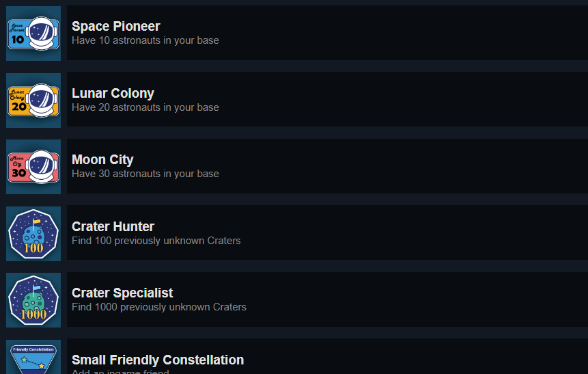Click the Friendly Constellation badge icon

click(x=33, y=357)
